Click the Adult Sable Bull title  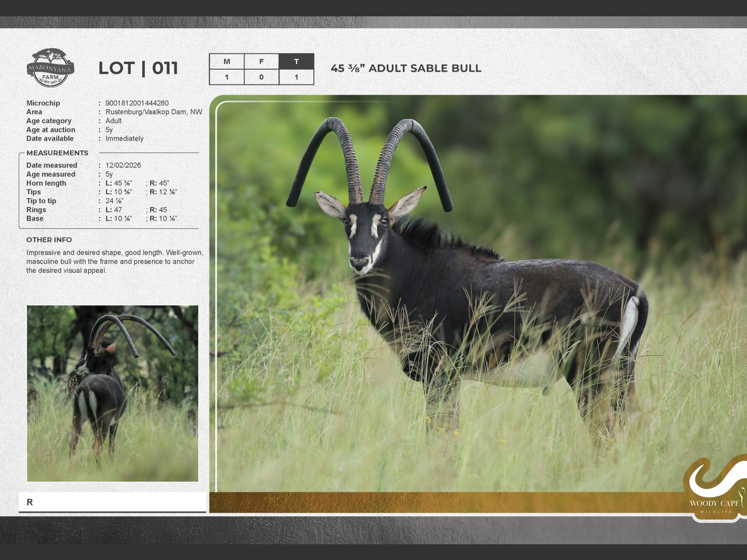[x=406, y=68]
